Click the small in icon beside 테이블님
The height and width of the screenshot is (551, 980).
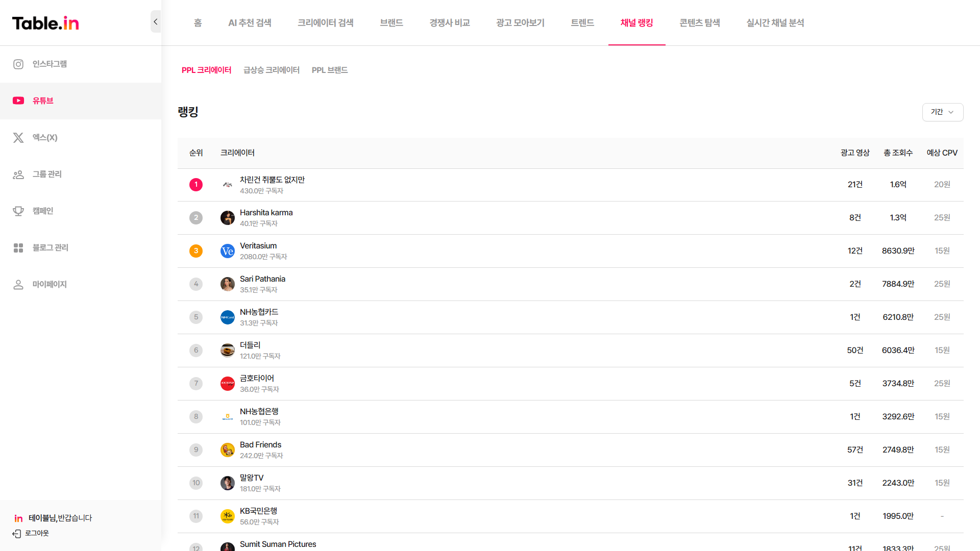point(18,518)
